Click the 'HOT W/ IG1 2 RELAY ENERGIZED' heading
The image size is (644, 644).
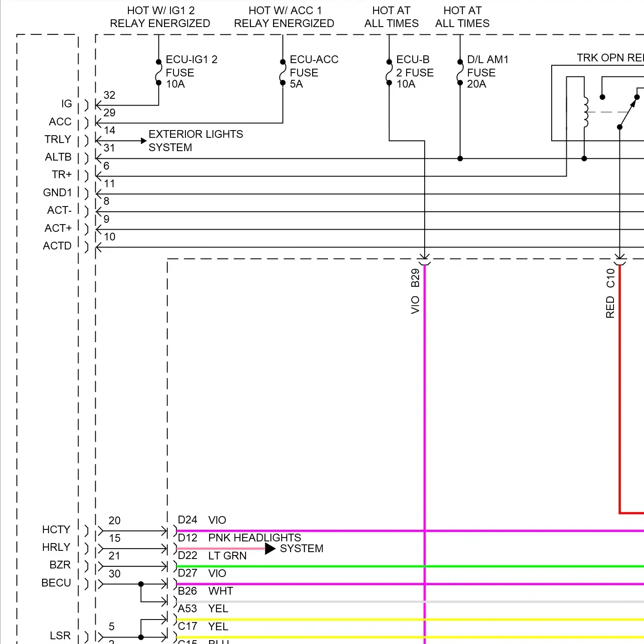coord(160,17)
